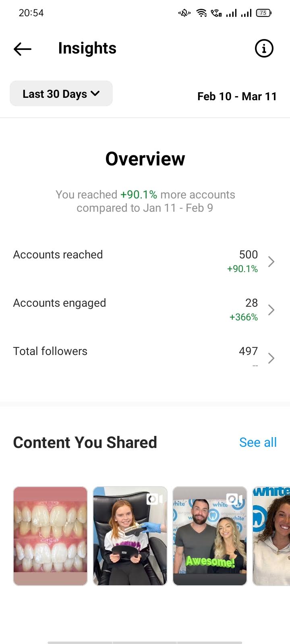Tap the video reel icon on girl thumbnail
This screenshot has width=290, height=644.
pyautogui.click(x=155, y=500)
